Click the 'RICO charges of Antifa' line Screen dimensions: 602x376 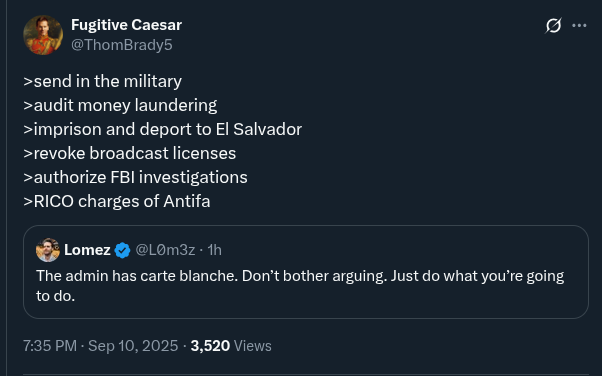(117, 201)
